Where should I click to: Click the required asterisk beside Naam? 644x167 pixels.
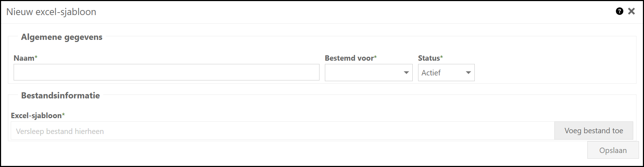[x=36, y=57]
